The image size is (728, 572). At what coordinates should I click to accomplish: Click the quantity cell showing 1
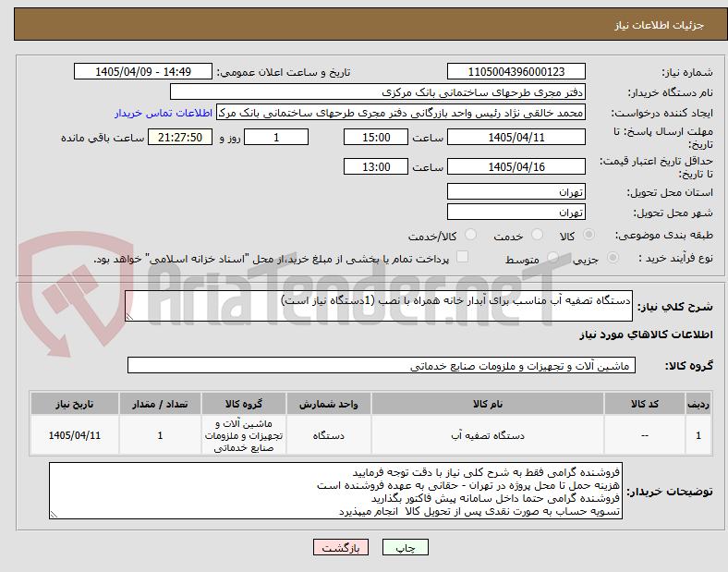pyautogui.click(x=160, y=435)
